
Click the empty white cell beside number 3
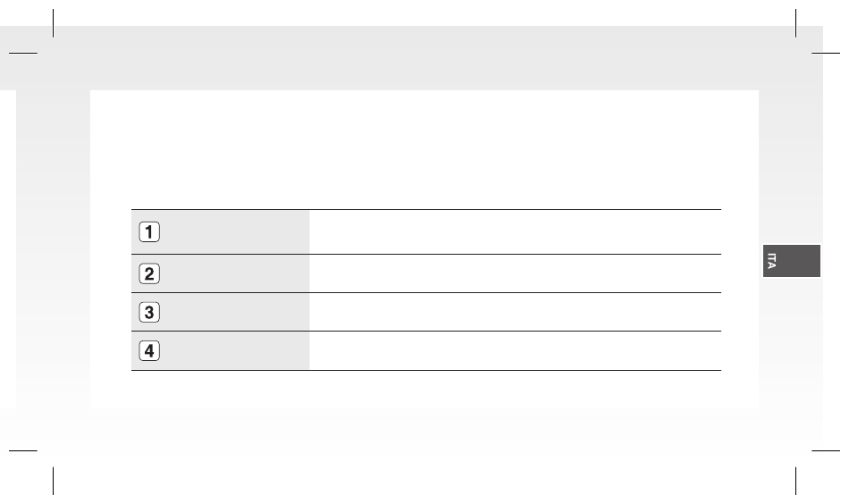(x=515, y=313)
